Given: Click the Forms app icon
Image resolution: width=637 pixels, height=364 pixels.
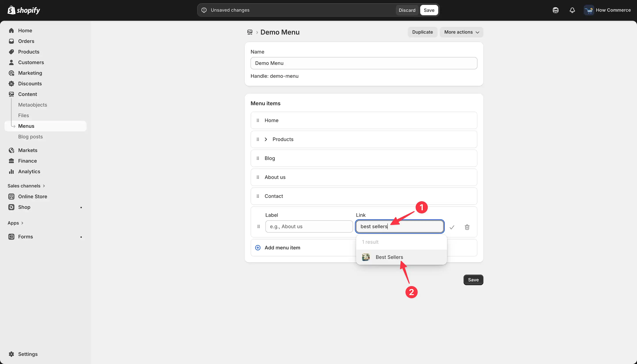Looking at the screenshot, I should (11, 237).
